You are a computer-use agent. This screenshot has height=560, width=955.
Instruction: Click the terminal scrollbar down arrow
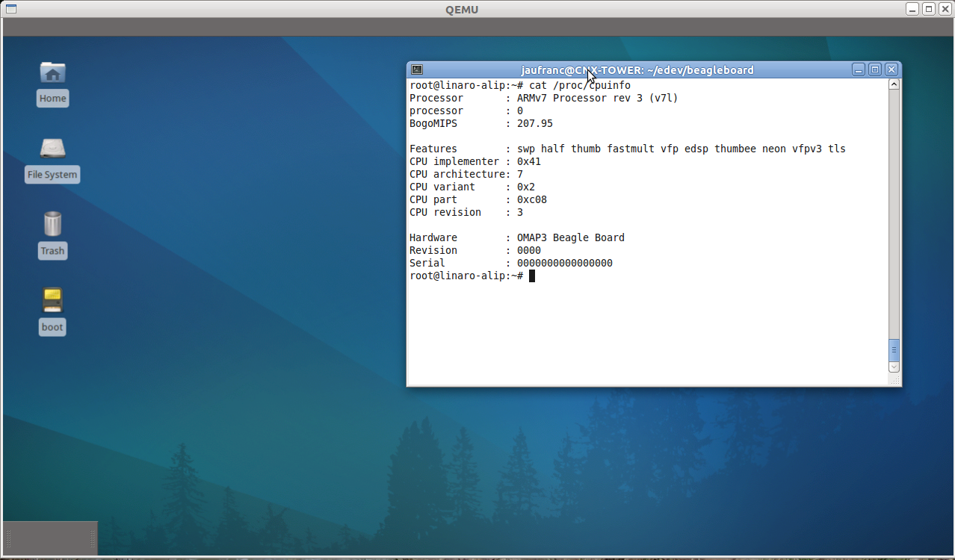click(x=894, y=367)
